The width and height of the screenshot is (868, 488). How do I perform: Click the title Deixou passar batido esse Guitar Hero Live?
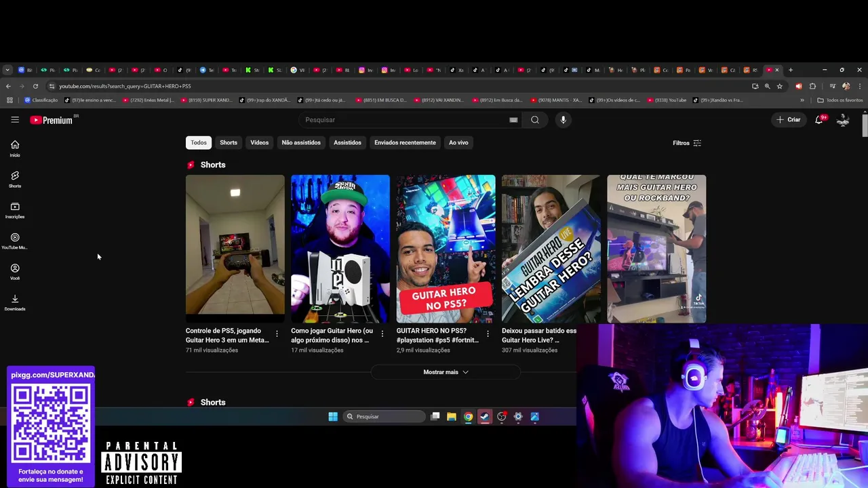(x=539, y=335)
